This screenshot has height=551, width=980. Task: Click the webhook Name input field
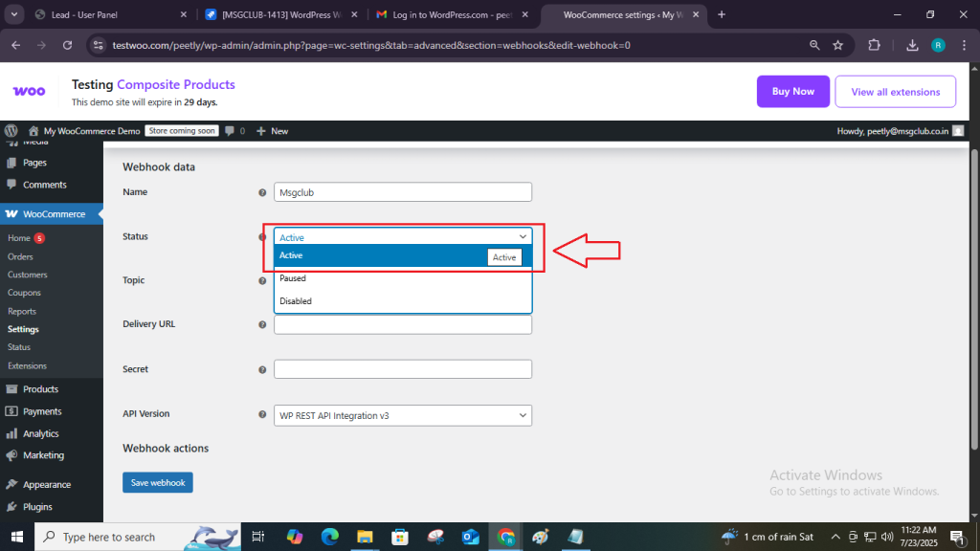(403, 191)
